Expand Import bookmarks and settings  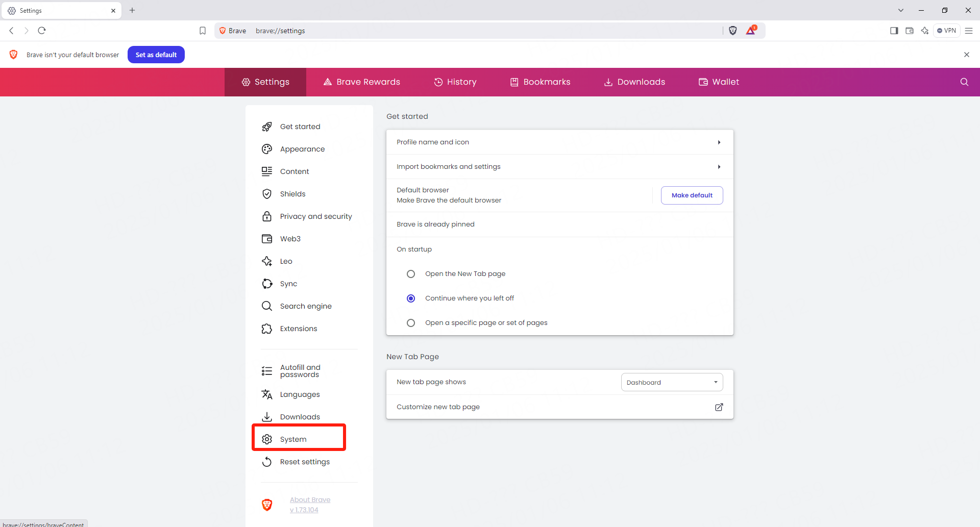559,167
